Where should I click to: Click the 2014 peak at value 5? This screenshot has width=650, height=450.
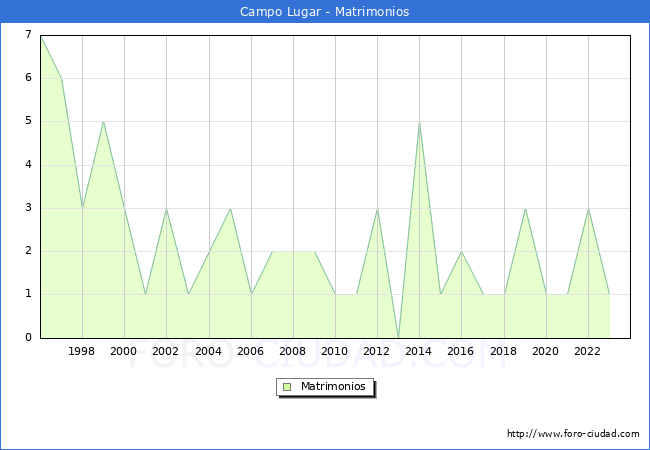tap(419, 122)
